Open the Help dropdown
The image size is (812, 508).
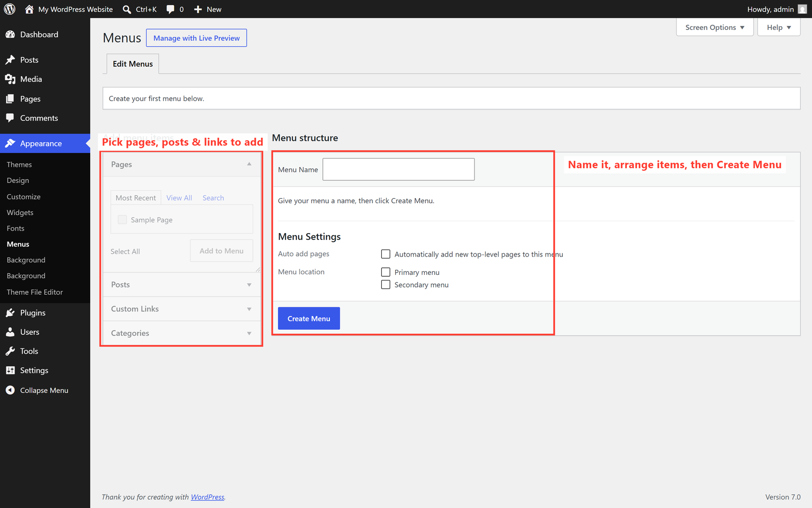coord(779,27)
